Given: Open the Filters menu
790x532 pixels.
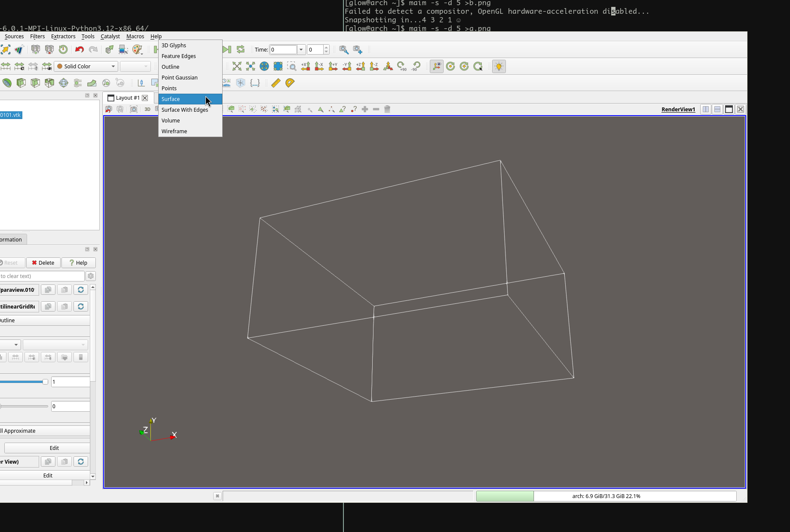Looking at the screenshot, I should tap(37, 37).
